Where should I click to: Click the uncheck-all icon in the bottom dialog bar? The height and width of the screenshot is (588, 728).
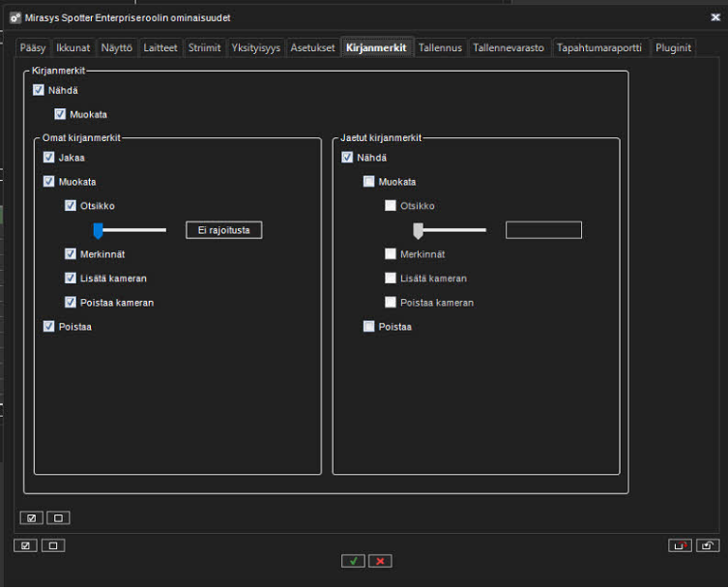point(53,545)
